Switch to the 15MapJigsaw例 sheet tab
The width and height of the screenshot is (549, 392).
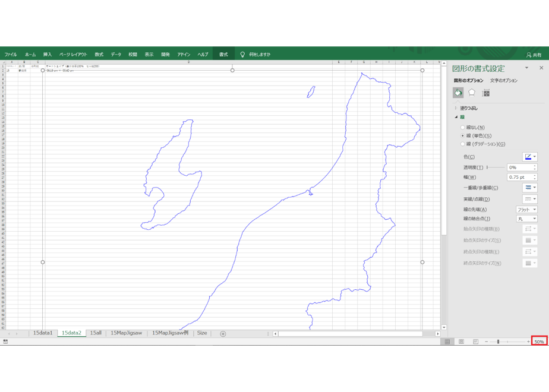tap(170, 333)
